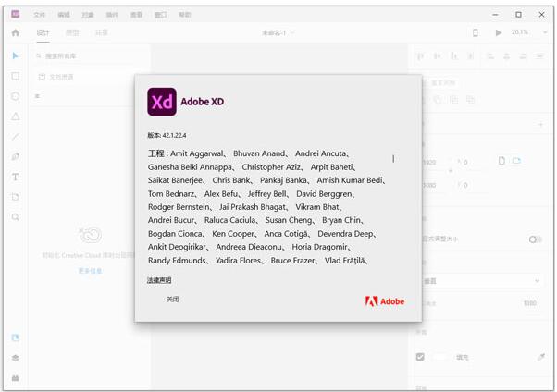This screenshot has width=557, height=392.
Task: Click the 更多信息 link in Libraries panel
Action: pos(90,271)
